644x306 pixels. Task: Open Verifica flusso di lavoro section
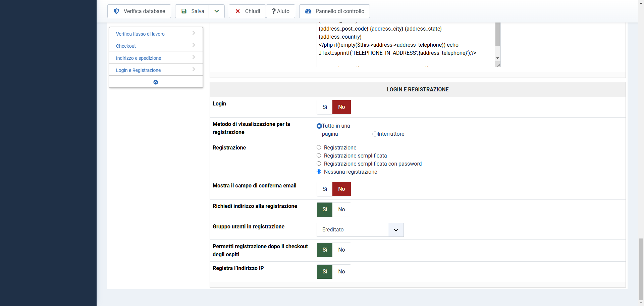[x=140, y=34]
